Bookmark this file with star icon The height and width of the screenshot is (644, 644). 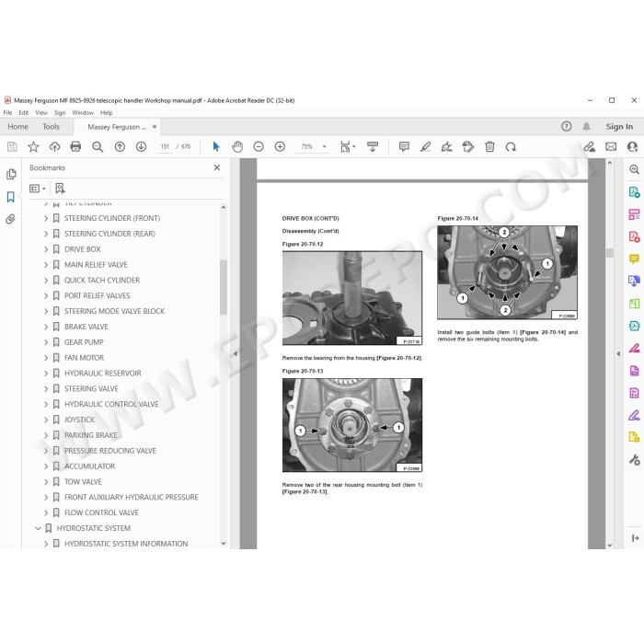pos(33,146)
